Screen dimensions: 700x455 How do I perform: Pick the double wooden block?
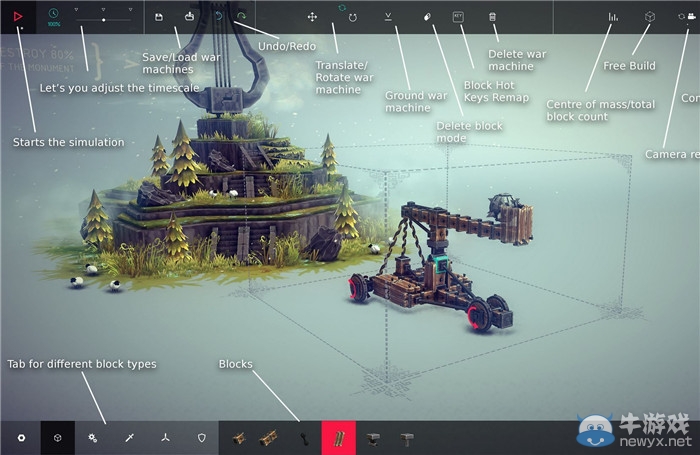tap(268, 438)
